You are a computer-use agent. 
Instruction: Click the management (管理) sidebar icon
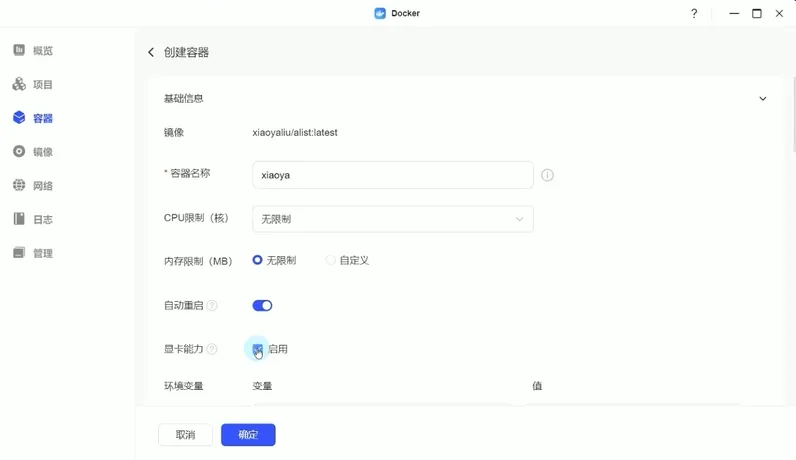tap(19, 253)
